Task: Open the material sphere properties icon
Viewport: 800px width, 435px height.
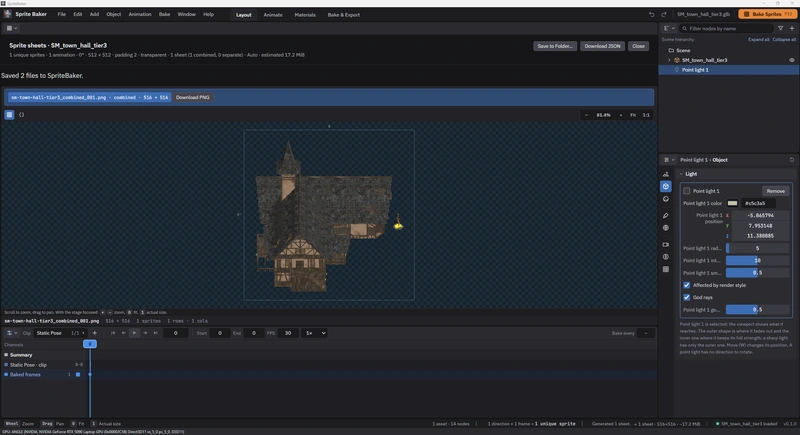Action: 666,199
